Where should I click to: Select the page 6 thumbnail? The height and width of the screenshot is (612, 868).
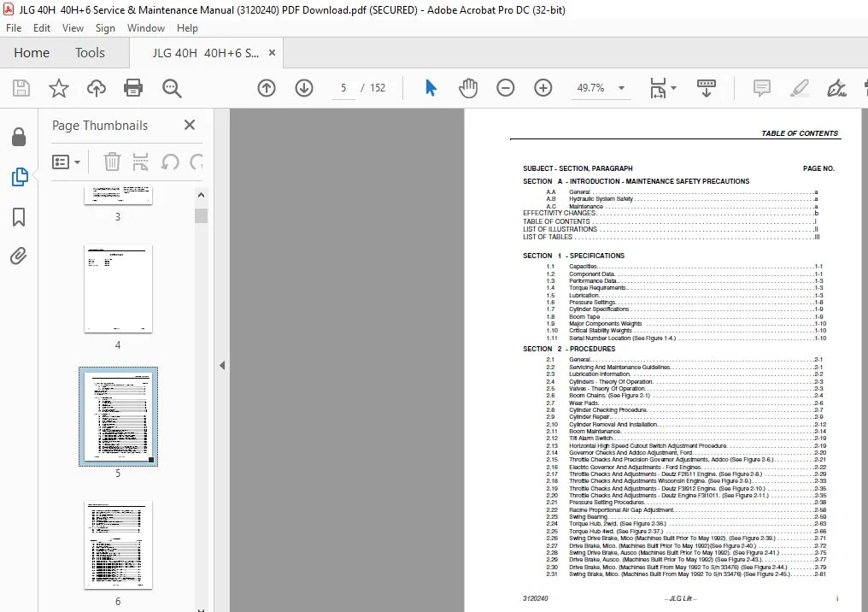point(118,545)
